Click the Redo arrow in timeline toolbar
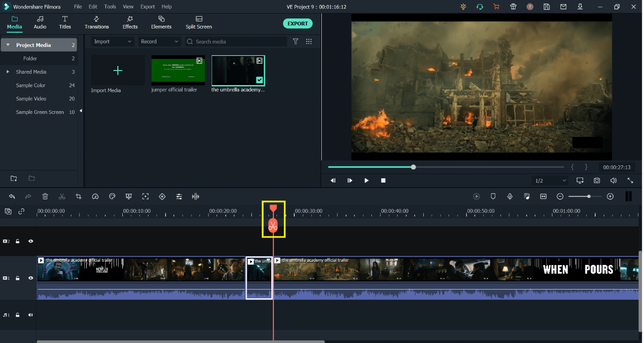This screenshot has height=343, width=644. tap(28, 197)
